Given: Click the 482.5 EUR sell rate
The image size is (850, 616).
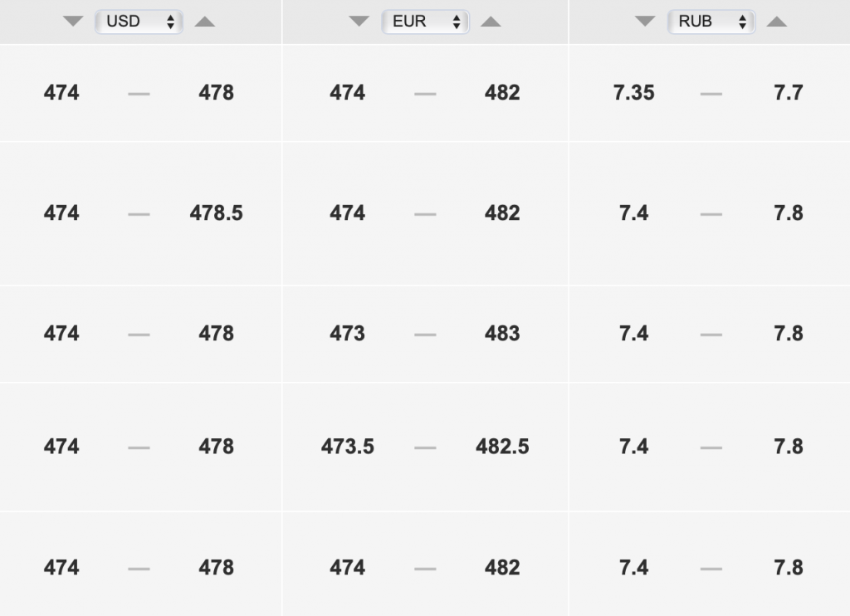Looking at the screenshot, I should click(x=502, y=447).
